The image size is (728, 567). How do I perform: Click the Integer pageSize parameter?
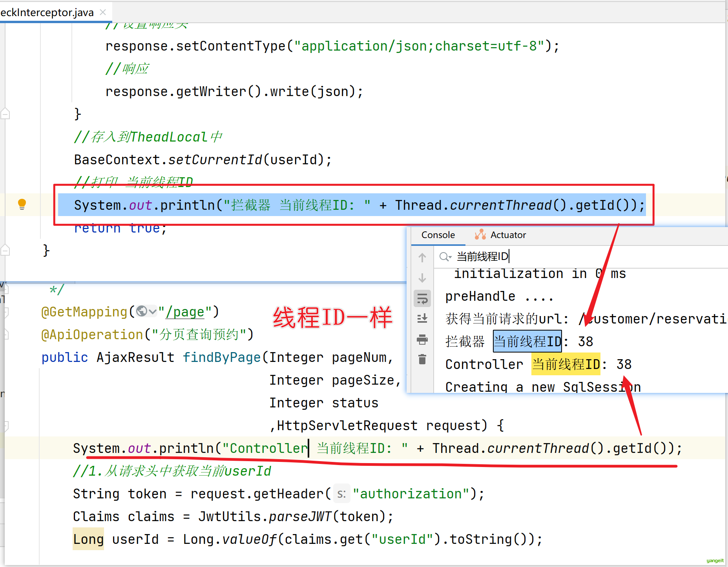coord(332,380)
